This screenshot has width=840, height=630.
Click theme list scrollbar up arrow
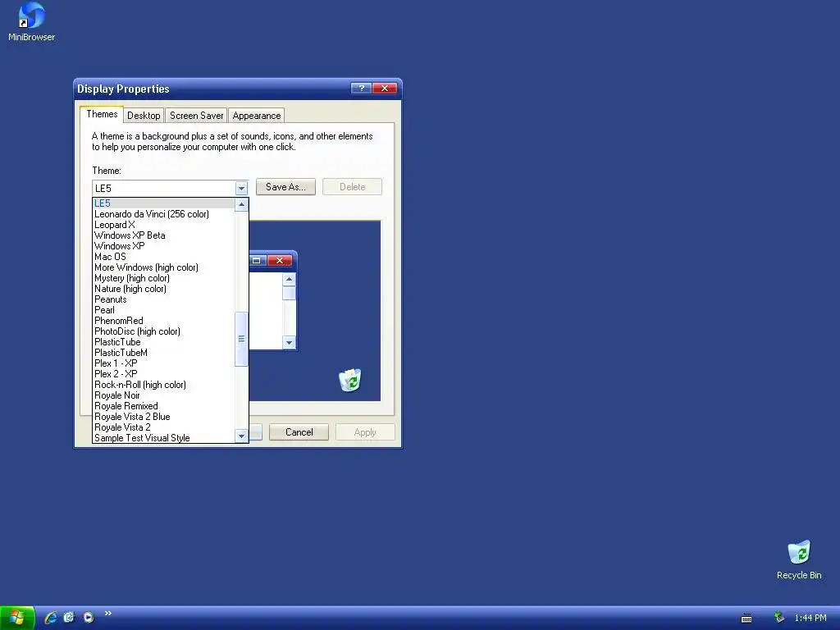pos(242,204)
